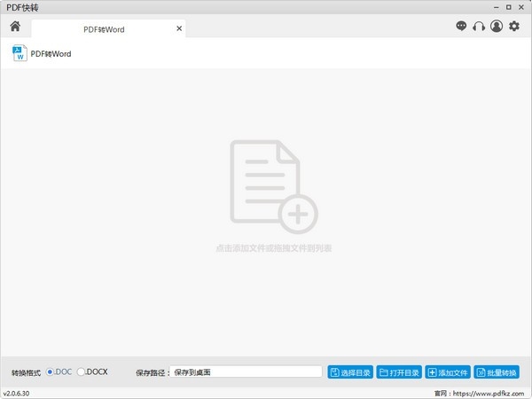Maximize the PDF快转 window
Viewport: 532px width, 399px height.
click(x=509, y=7)
